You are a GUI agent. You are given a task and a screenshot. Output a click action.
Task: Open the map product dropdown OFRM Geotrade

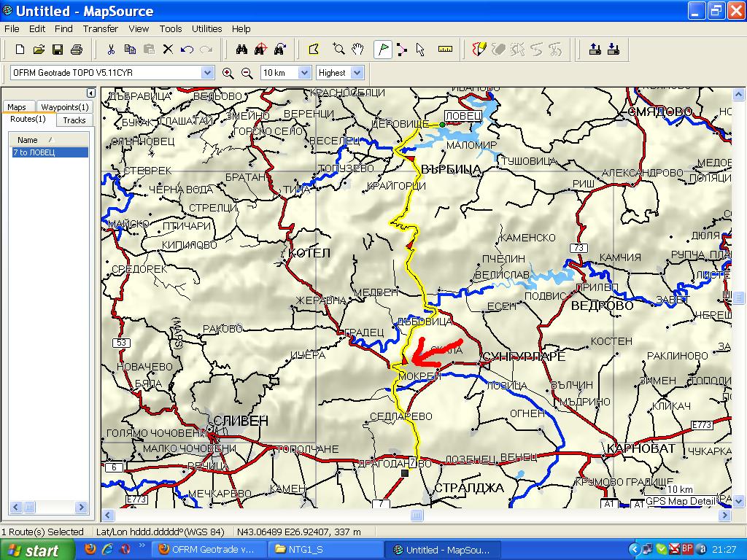coord(207,73)
